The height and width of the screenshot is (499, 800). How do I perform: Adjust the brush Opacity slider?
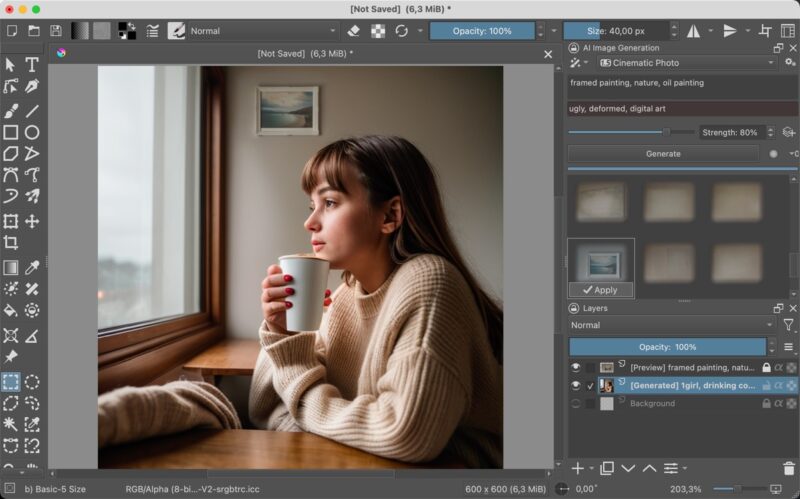coord(482,31)
